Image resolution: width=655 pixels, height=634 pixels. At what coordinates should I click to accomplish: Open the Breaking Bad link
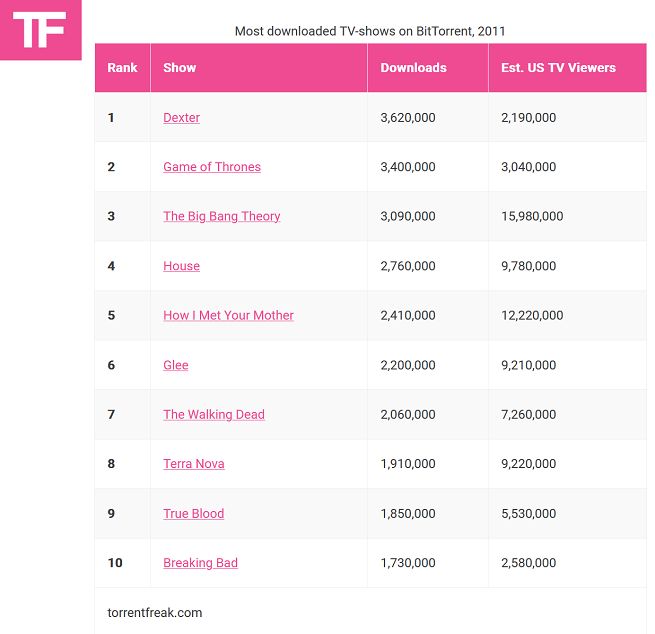[x=200, y=563]
